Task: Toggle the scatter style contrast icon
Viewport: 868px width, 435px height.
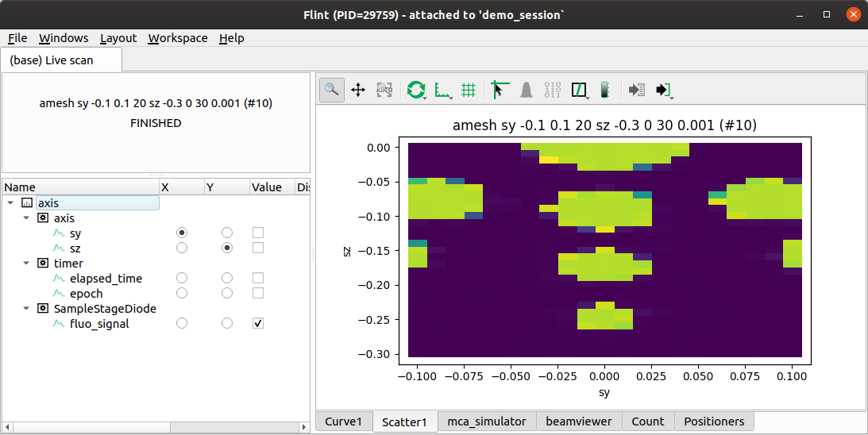Action: [x=579, y=90]
